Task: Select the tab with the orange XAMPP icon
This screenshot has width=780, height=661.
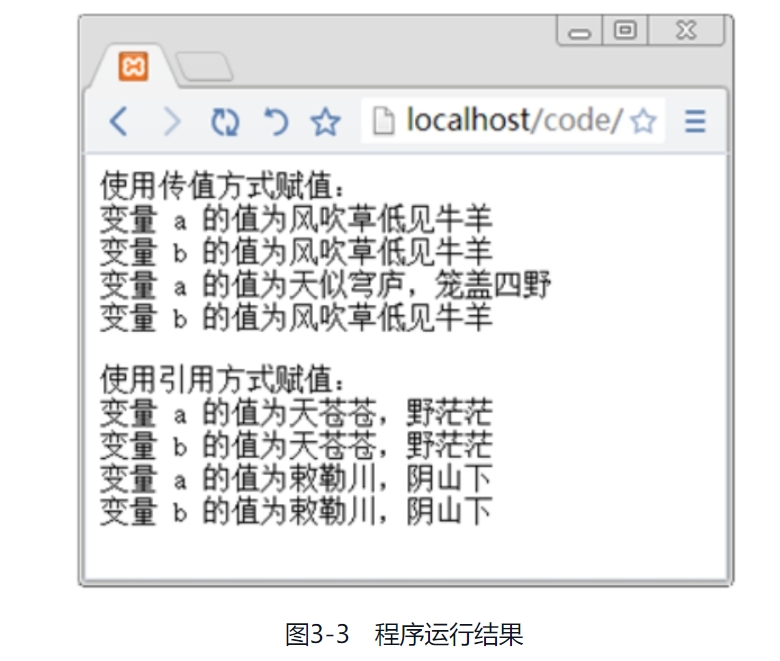Action: pos(134,67)
